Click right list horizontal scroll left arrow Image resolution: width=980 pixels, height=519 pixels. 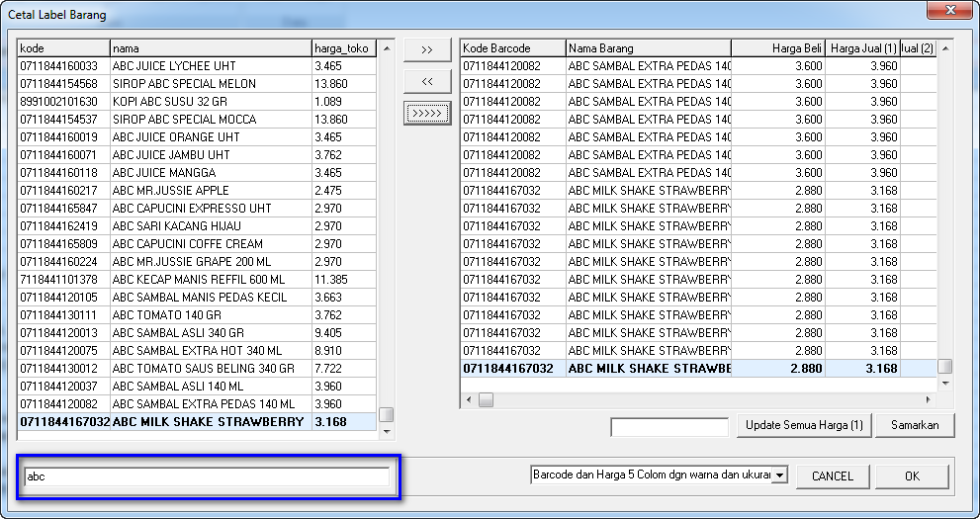point(470,399)
